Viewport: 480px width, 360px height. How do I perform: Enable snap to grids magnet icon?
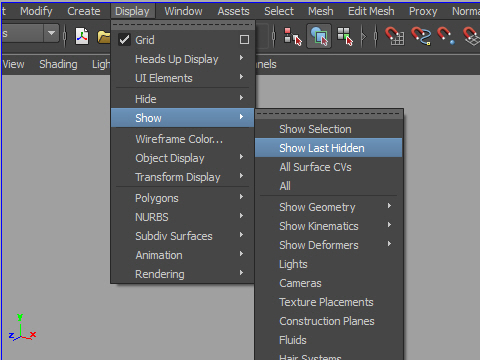[x=395, y=36]
